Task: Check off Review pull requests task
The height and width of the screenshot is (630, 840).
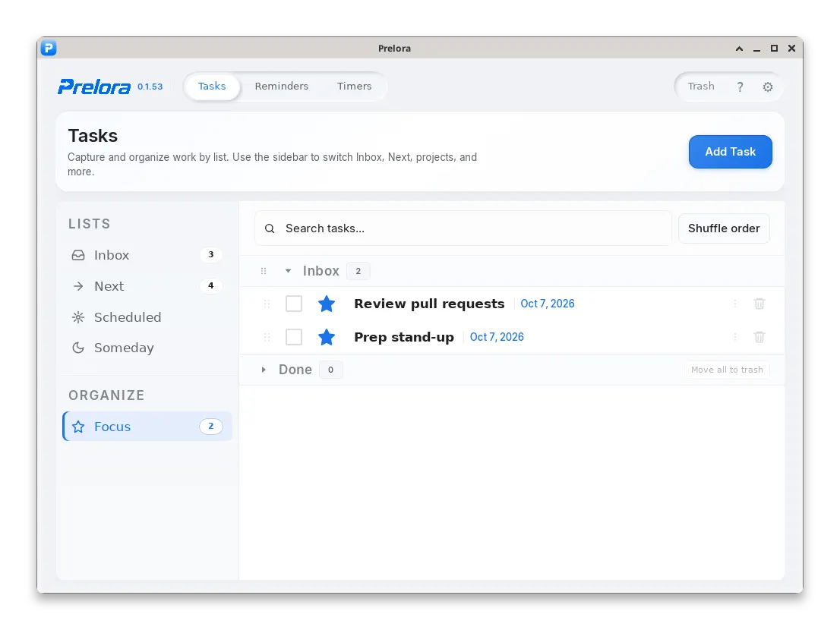Action: coord(294,304)
